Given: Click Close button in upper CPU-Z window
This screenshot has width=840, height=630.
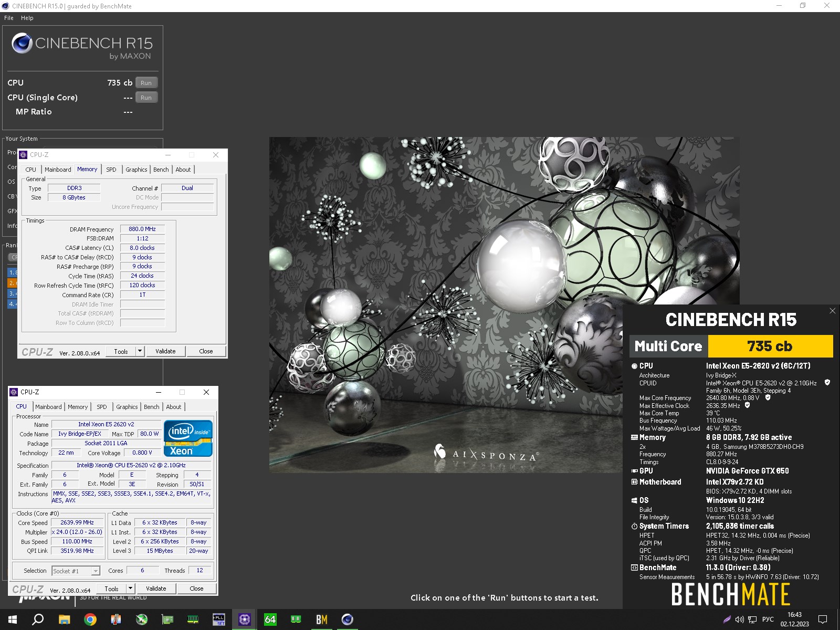Looking at the screenshot, I should click(206, 351).
